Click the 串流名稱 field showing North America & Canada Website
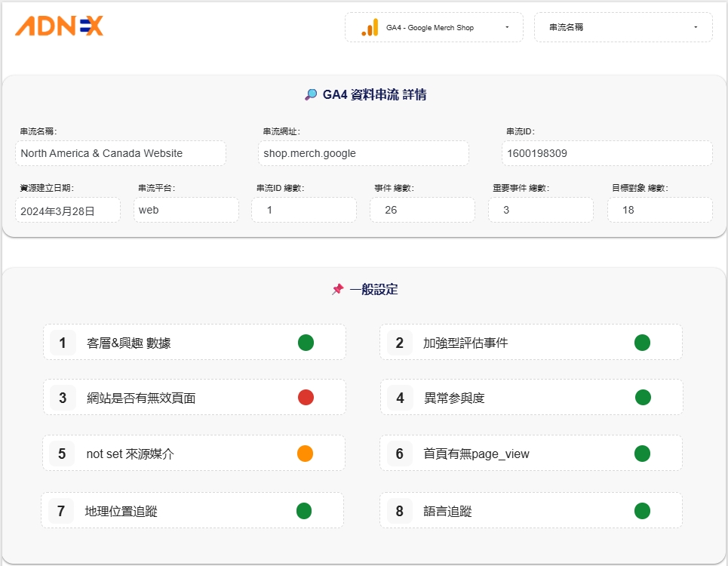 pyautogui.click(x=121, y=153)
